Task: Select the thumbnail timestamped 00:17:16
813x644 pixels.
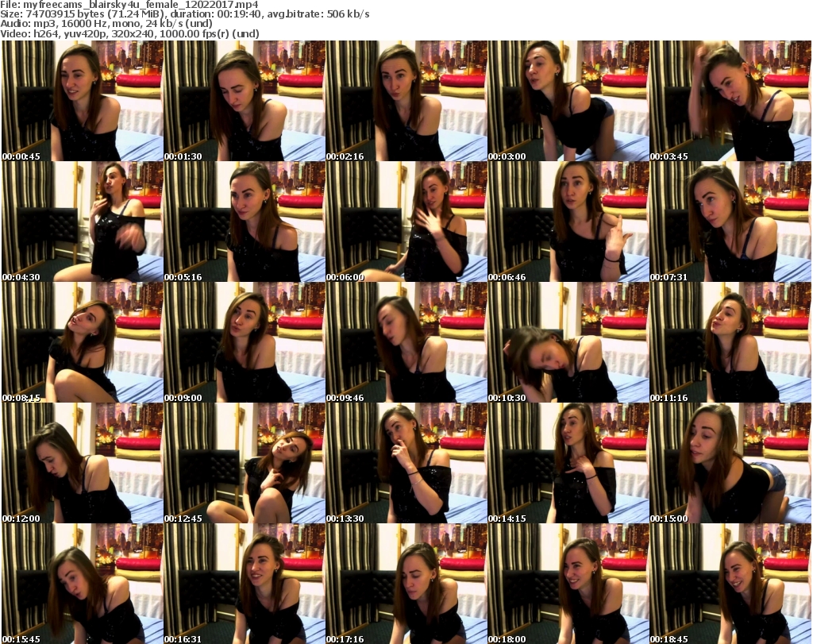Action: click(406, 584)
